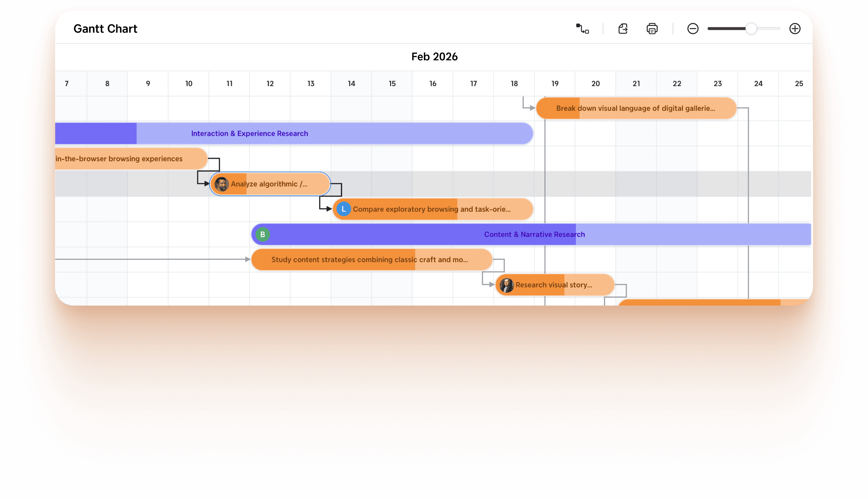The width and height of the screenshot is (868, 499).
Task: Open the export option in the toolbar
Action: point(623,29)
